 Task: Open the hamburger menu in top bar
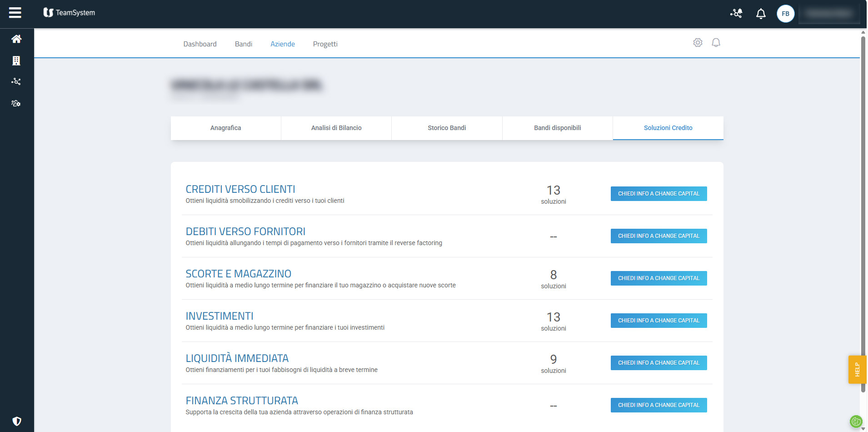tap(15, 13)
